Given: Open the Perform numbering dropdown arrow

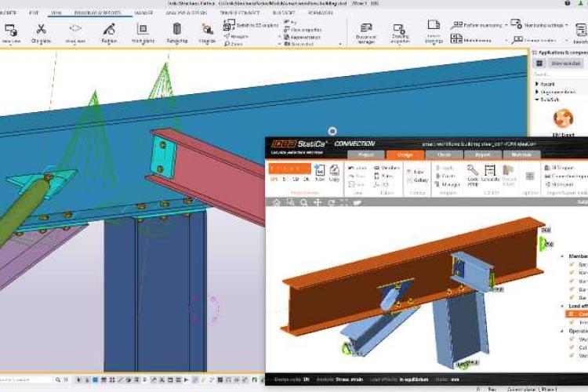Looking at the screenshot, I should 506,26.
